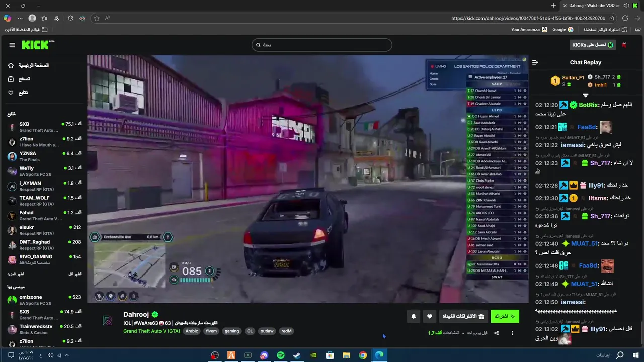Open Chrome from the taskbar

point(363,355)
